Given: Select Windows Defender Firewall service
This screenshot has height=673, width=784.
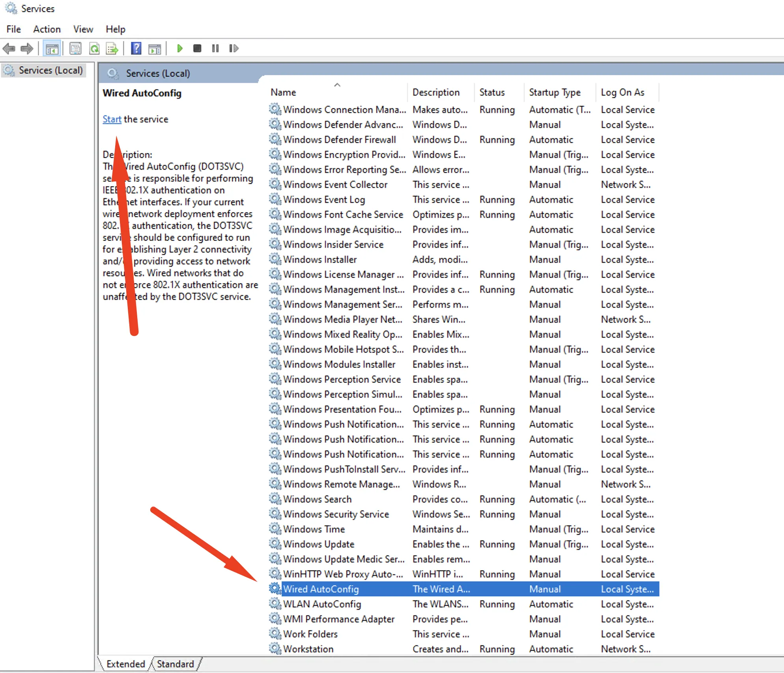Looking at the screenshot, I should click(464, 140).
